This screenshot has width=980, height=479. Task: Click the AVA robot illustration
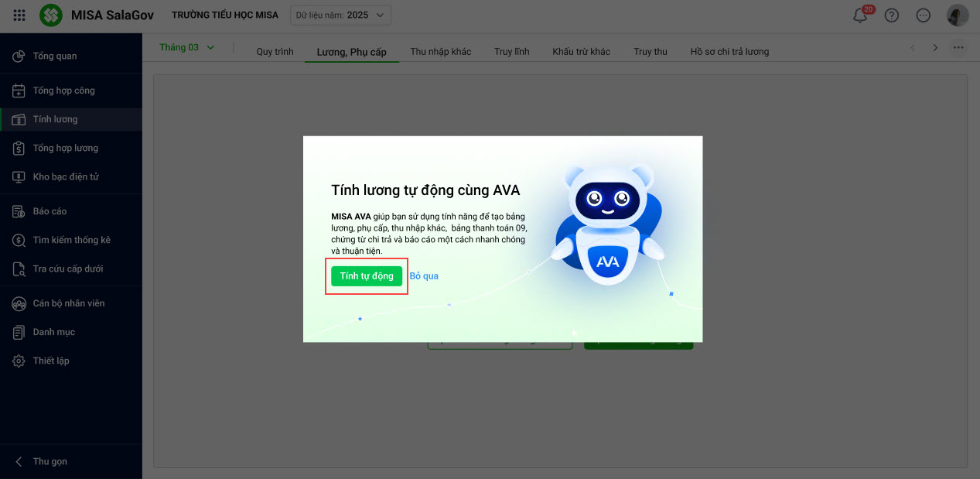click(x=610, y=224)
